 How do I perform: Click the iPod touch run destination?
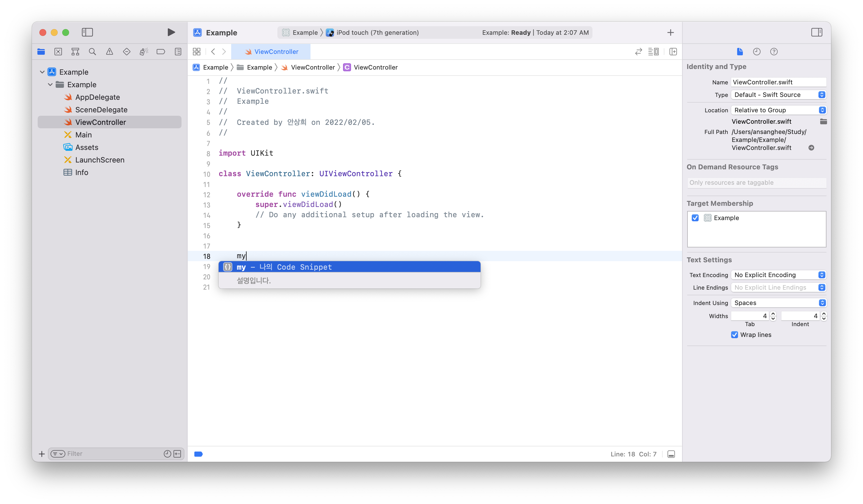click(377, 32)
